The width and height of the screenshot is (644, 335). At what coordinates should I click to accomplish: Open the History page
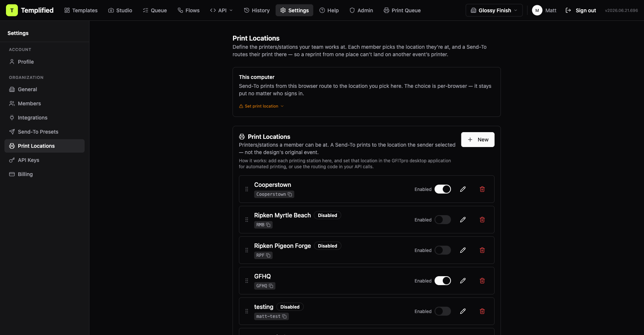click(x=256, y=10)
